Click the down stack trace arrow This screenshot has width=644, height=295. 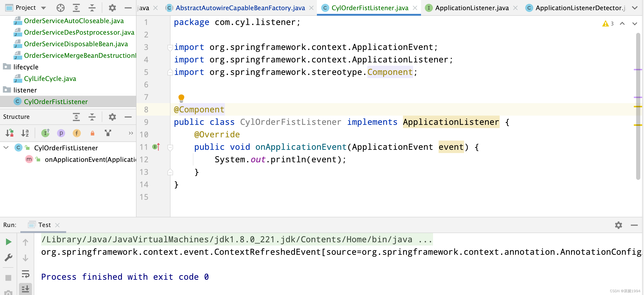coord(25,258)
